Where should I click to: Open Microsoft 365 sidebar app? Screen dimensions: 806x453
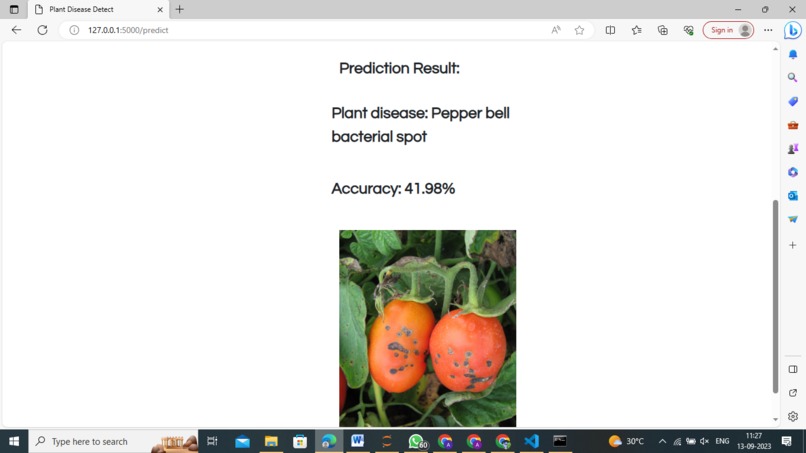tap(793, 172)
